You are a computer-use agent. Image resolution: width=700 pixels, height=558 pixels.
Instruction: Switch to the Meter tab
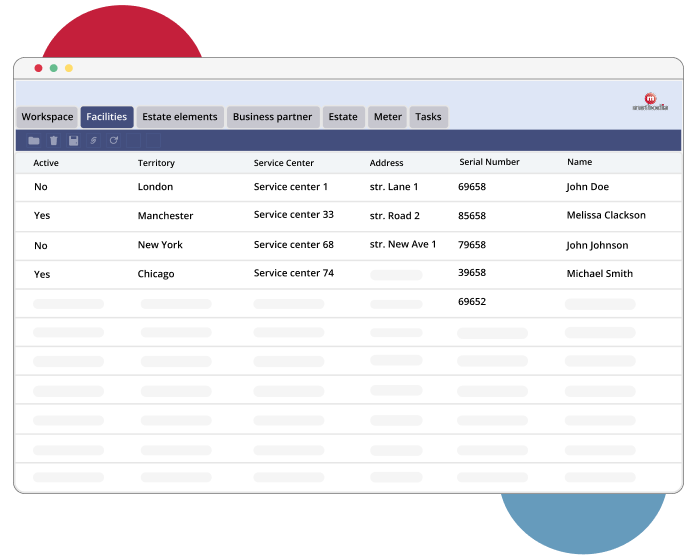[x=388, y=117]
